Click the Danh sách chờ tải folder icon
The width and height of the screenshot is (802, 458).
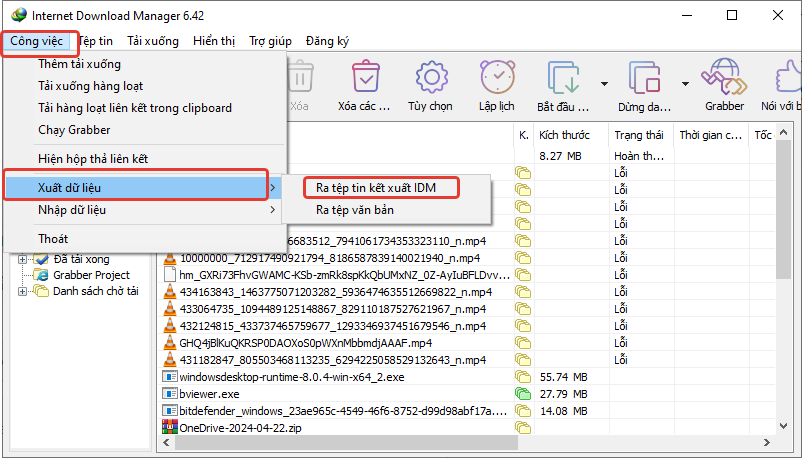(x=41, y=291)
